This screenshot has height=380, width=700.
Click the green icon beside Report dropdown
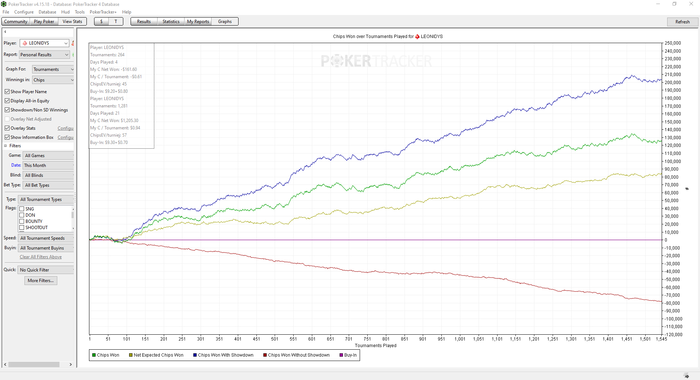tap(73, 54)
